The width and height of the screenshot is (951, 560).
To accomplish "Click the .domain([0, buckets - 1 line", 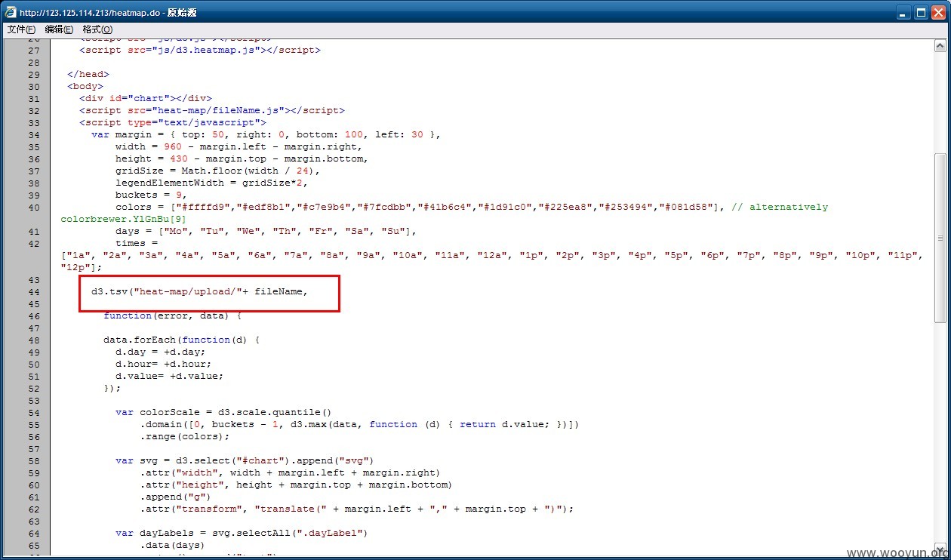I will point(359,424).
